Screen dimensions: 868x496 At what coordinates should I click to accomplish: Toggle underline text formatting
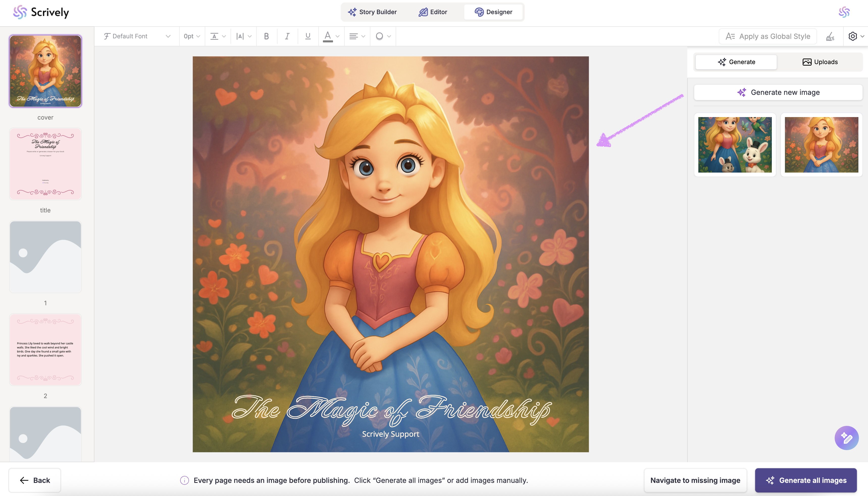tap(308, 36)
